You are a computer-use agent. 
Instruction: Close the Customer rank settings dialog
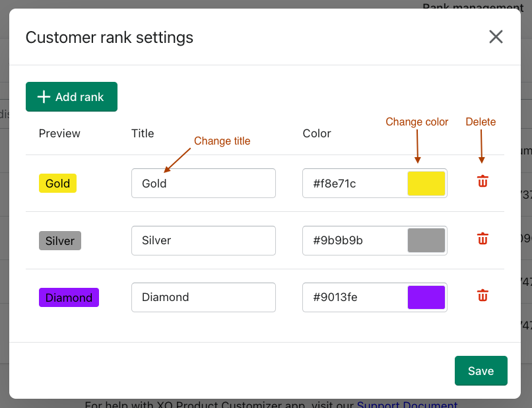tap(496, 37)
